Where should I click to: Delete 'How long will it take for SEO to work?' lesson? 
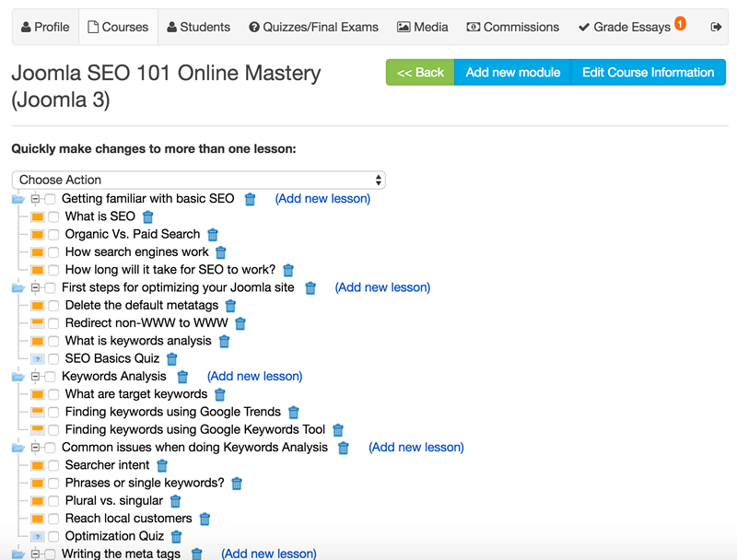[x=288, y=270]
